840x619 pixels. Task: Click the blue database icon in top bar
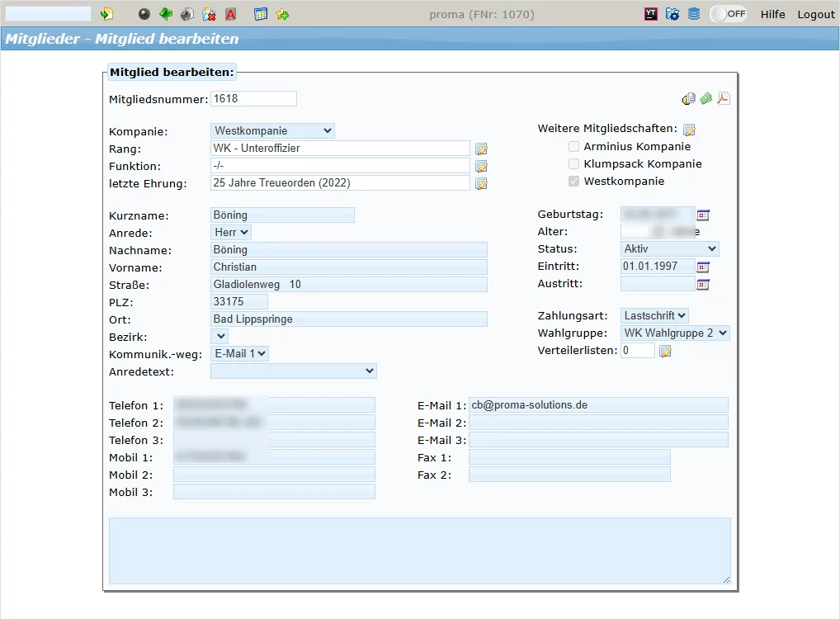point(694,14)
